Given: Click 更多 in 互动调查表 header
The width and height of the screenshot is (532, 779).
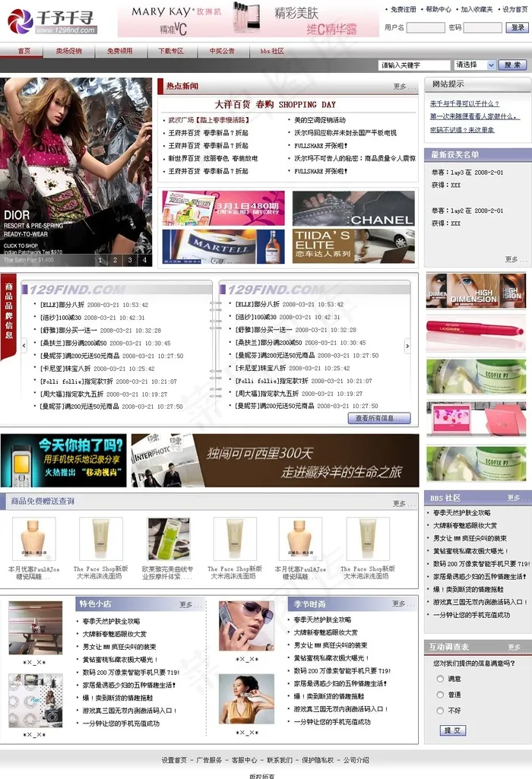Looking at the screenshot, I should point(518,648).
